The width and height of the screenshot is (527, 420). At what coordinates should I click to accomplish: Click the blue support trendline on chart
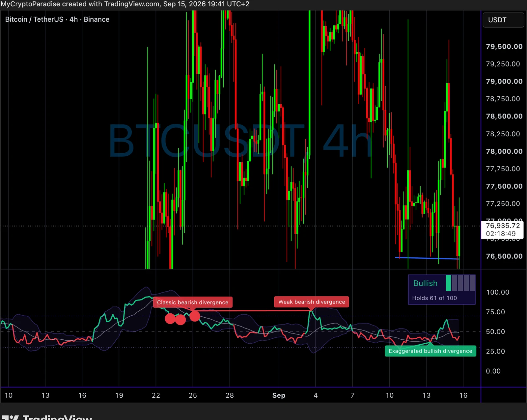pos(427,258)
